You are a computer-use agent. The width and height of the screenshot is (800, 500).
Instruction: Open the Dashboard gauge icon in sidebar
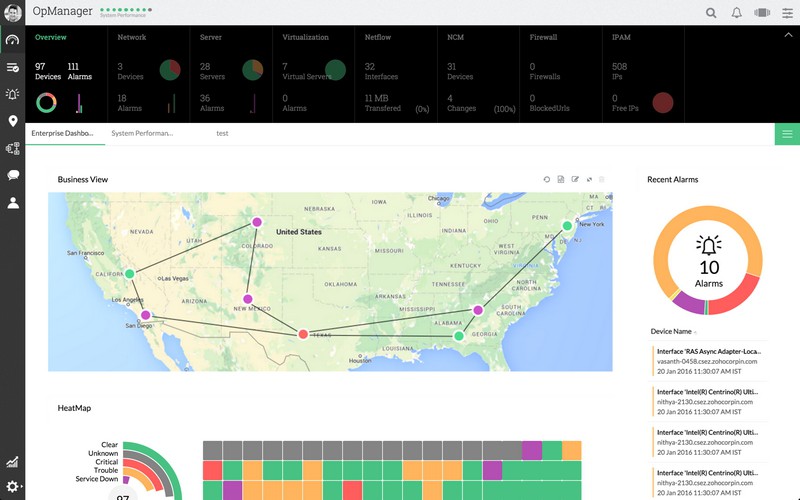point(12,41)
